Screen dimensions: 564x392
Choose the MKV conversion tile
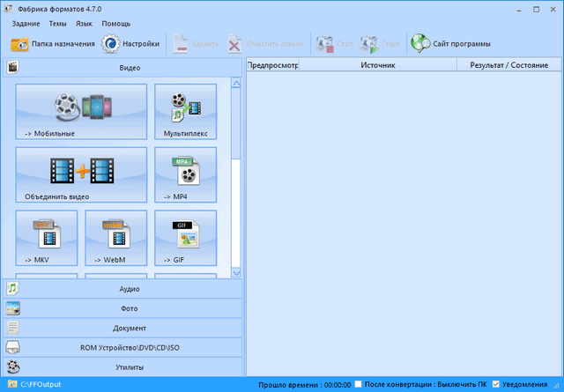(x=46, y=238)
